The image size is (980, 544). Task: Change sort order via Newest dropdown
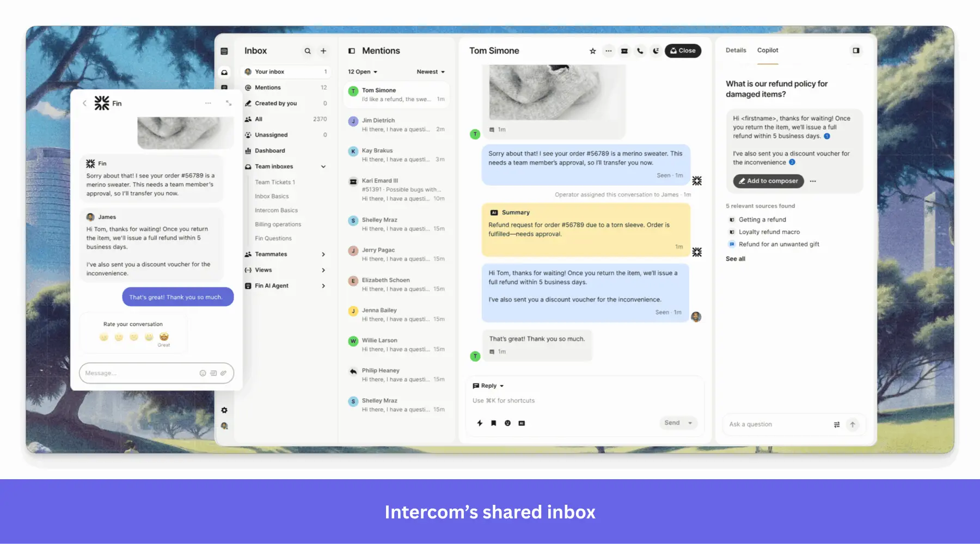[x=430, y=71]
